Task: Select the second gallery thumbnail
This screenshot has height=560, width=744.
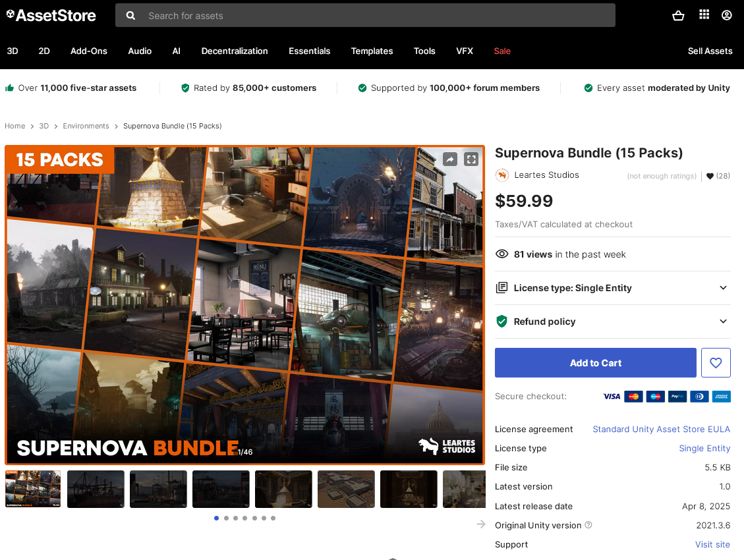Action: [x=96, y=489]
